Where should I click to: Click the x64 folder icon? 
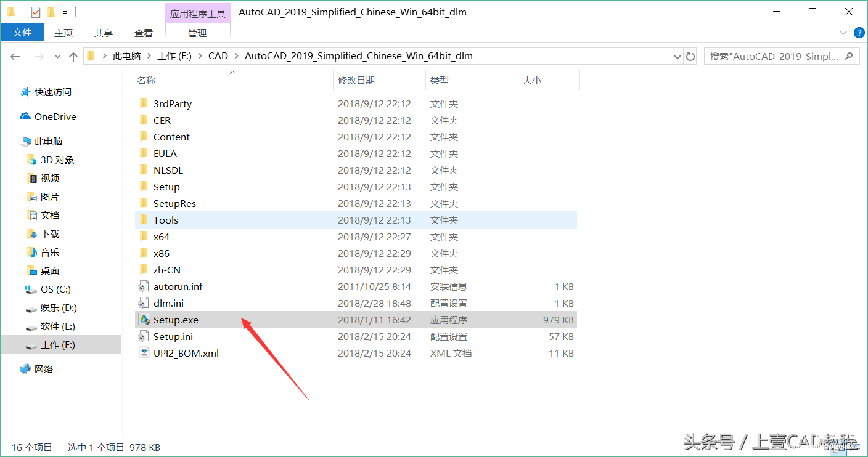144,237
